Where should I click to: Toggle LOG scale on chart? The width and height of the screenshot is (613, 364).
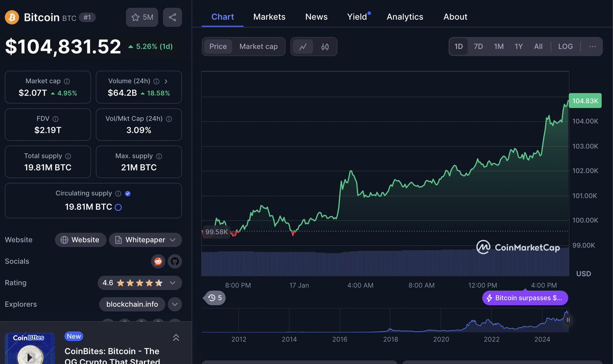coord(565,46)
